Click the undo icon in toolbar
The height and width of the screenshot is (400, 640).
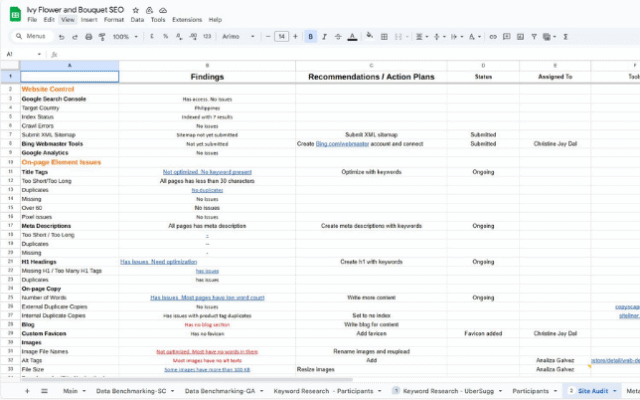point(61,36)
